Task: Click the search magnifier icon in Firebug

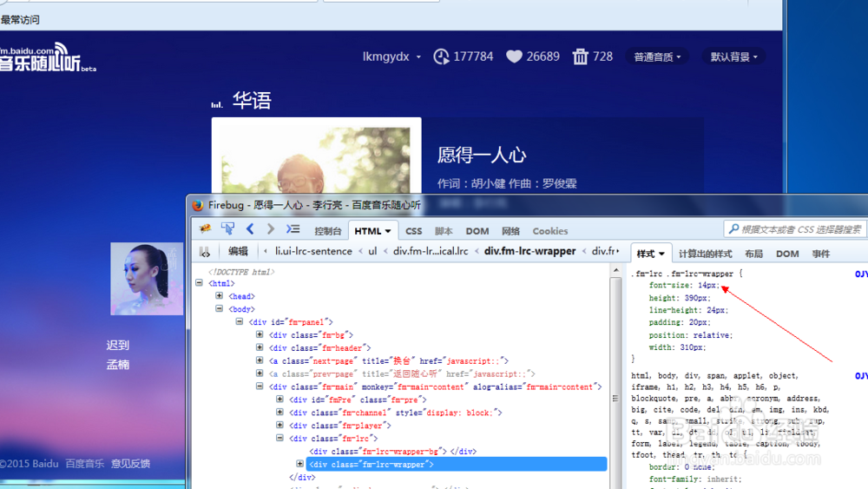Action: coord(733,229)
